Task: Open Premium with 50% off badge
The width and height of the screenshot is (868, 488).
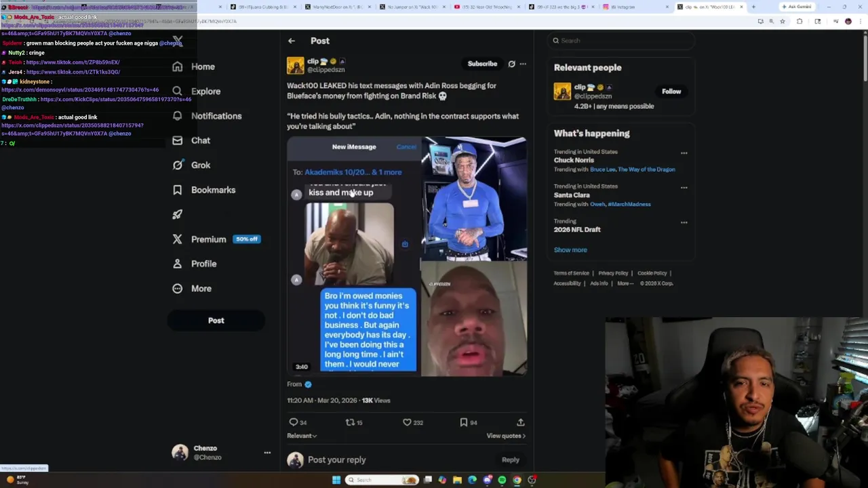Action: coord(216,239)
